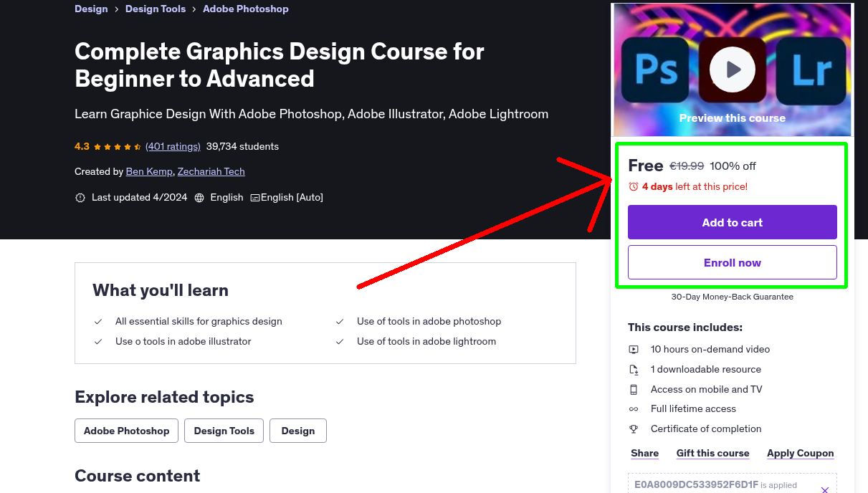868x493 pixels.
Task: Click the What you'll learn heading
Action: tap(161, 290)
